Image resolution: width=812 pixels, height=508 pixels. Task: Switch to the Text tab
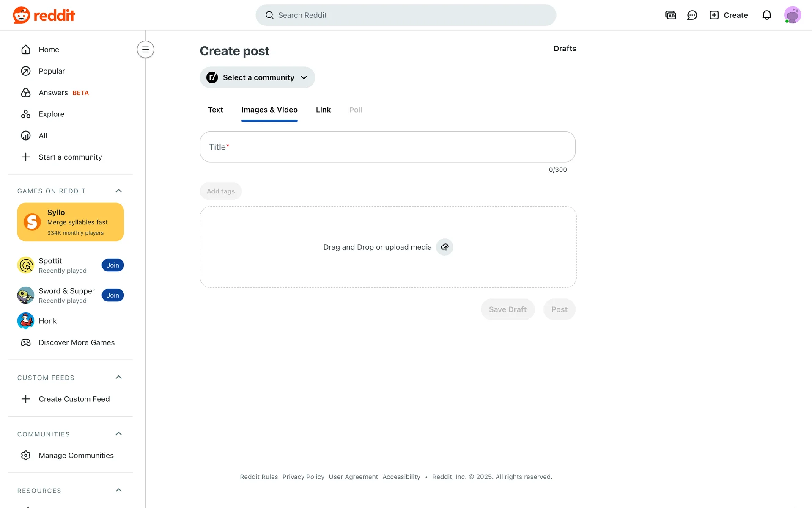coord(215,110)
